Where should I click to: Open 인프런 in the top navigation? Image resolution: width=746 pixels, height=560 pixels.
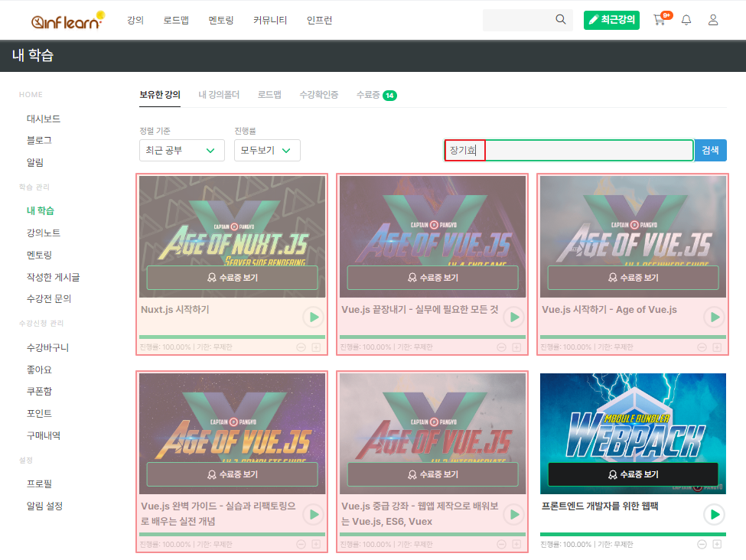(x=319, y=20)
